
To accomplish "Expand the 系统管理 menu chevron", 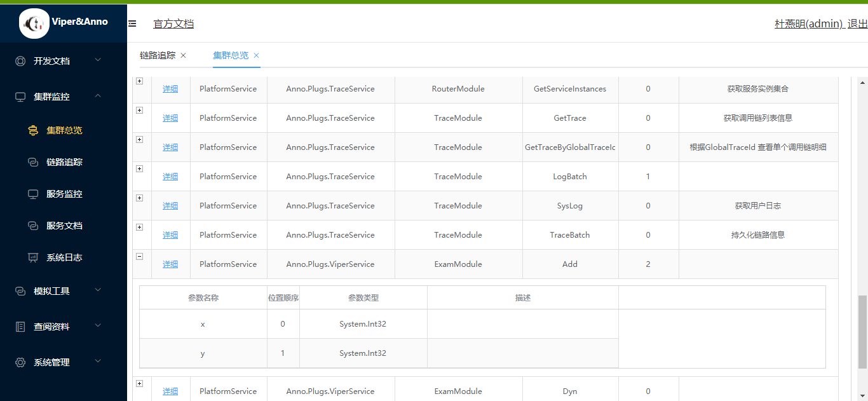I will [x=97, y=362].
